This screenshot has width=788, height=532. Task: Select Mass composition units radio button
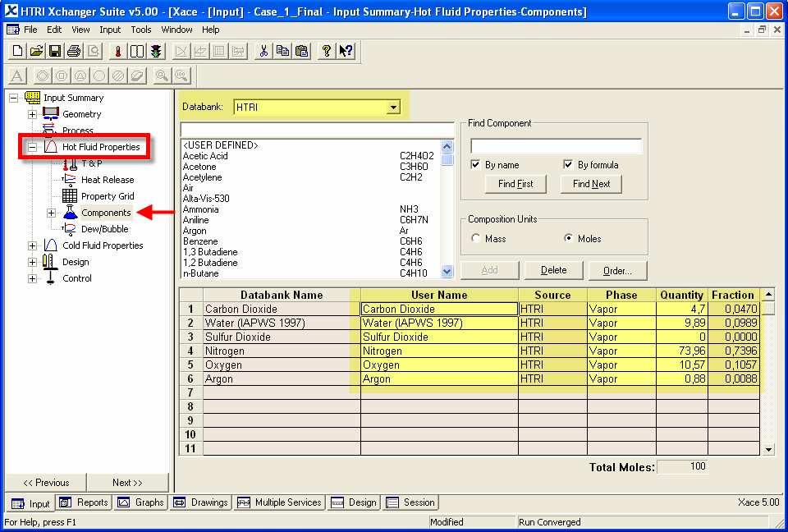(x=475, y=238)
